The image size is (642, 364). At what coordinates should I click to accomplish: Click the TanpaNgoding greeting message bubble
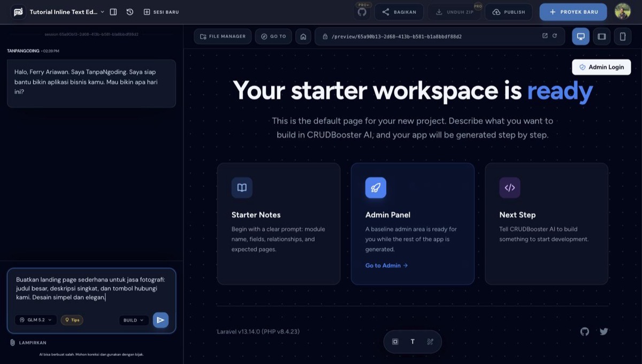(91, 83)
